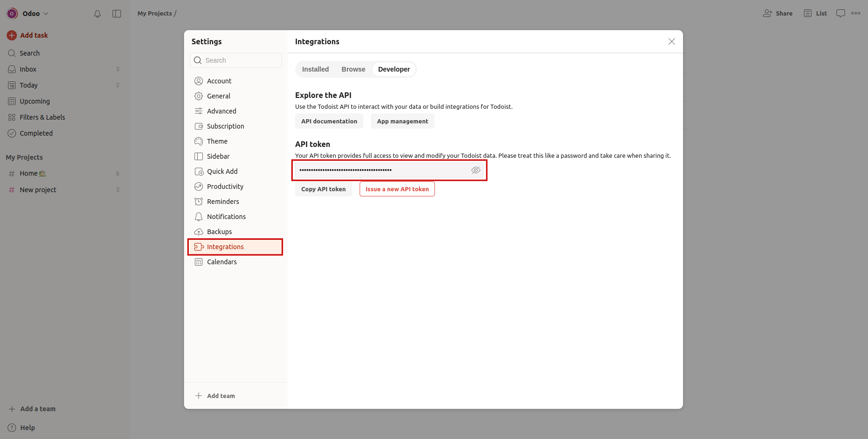The image size is (868, 439).
Task: Click the Today calendar icon
Action: point(12,85)
